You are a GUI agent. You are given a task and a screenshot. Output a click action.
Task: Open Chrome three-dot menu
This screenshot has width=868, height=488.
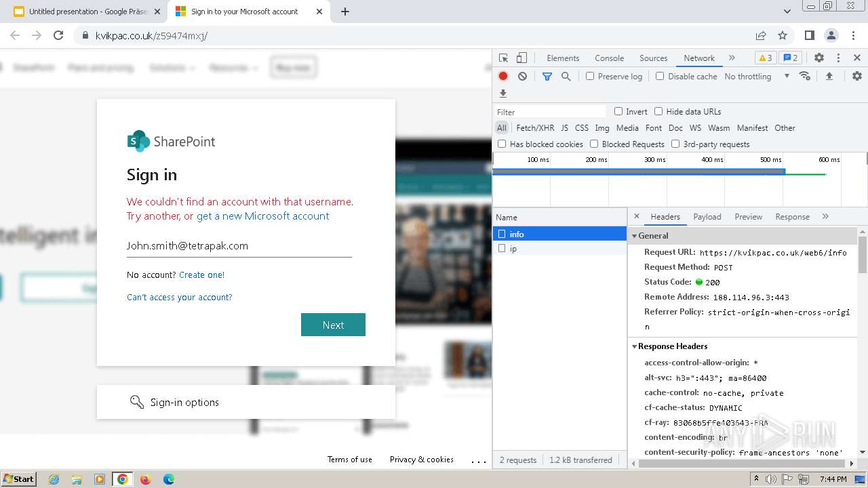pyautogui.click(x=853, y=35)
